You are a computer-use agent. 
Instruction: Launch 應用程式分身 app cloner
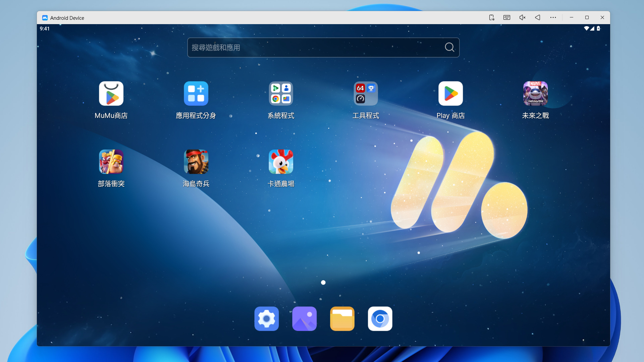coord(196,94)
